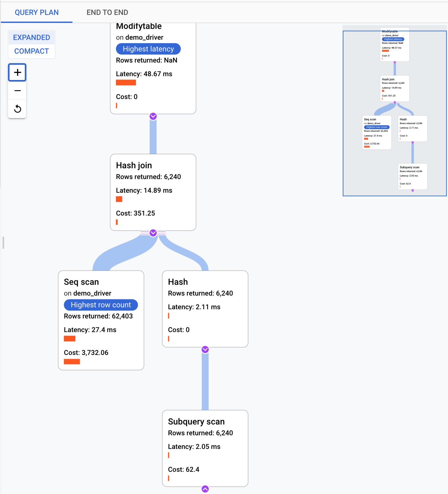This screenshot has height=494, width=448.
Task: Click the orange latency bar on Seq scan
Action: (x=70, y=338)
